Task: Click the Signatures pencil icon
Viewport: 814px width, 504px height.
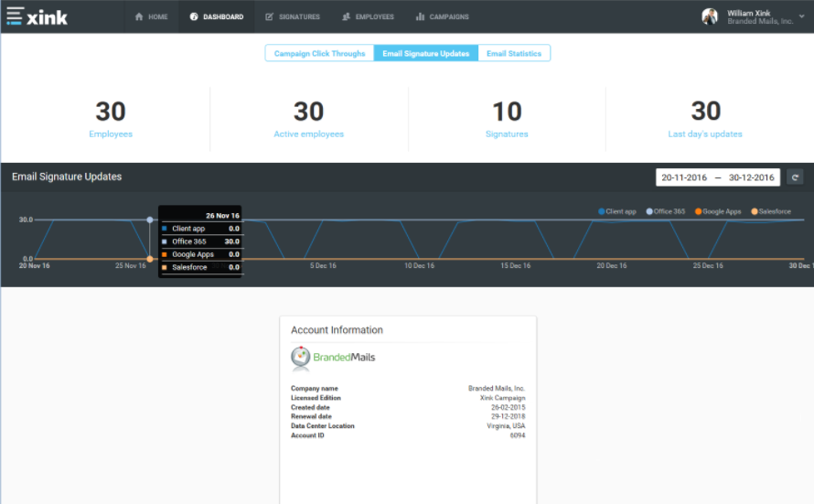Action: [x=270, y=16]
